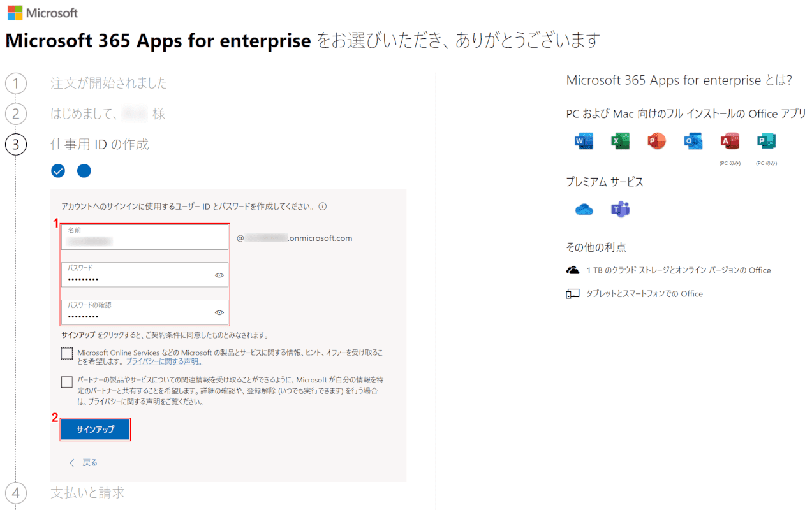Select step 4 支払いと請求
812x510 pixels.
(87, 492)
